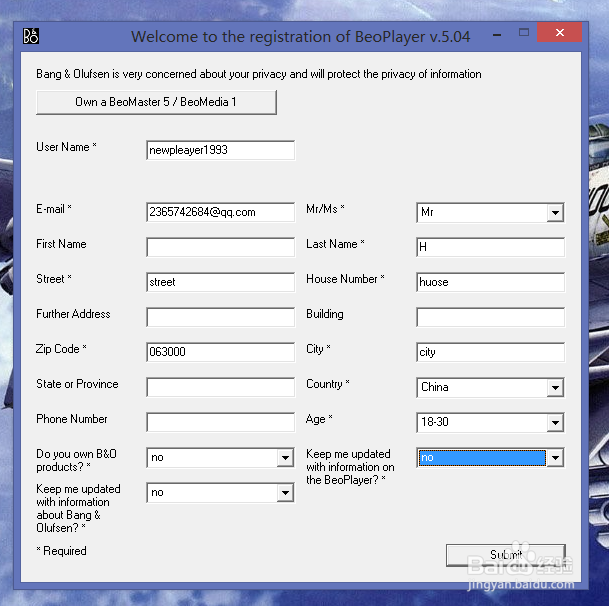Click the empty First Name field

pos(221,247)
